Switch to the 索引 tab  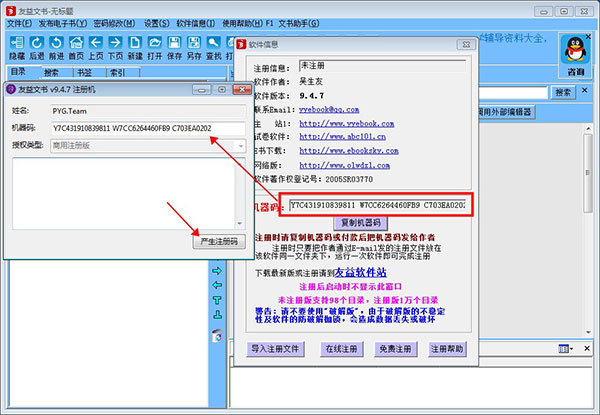pos(117,72)
